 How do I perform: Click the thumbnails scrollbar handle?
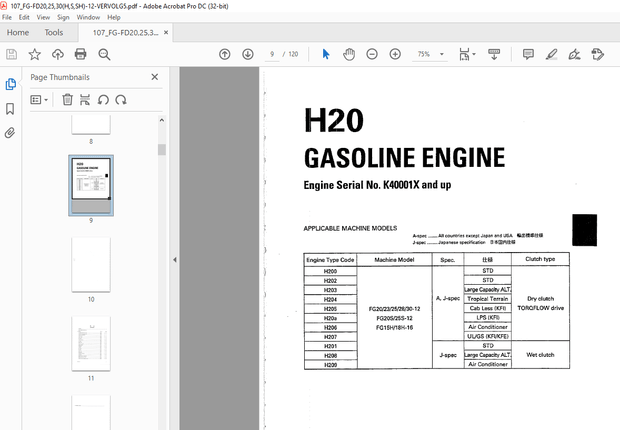click(x=162, y=150)
